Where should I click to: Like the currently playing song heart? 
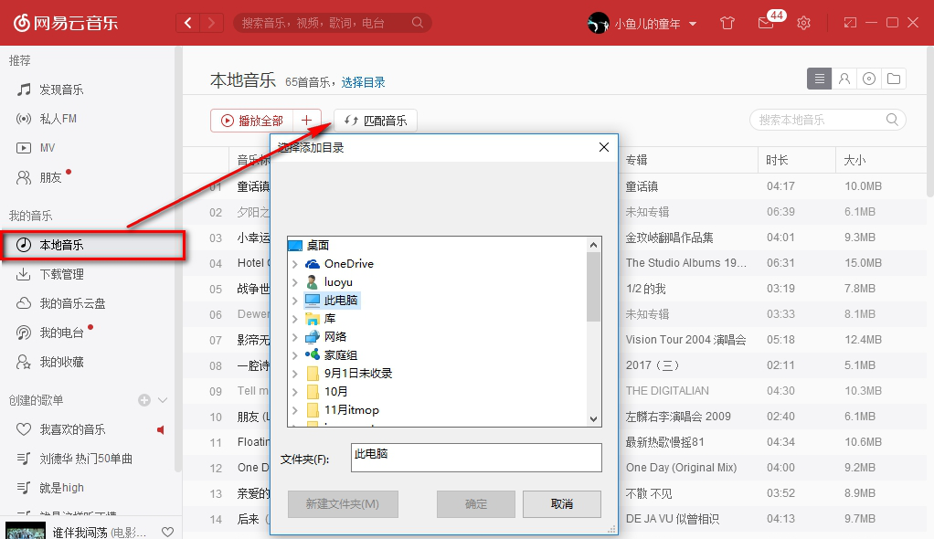(168, 532)
